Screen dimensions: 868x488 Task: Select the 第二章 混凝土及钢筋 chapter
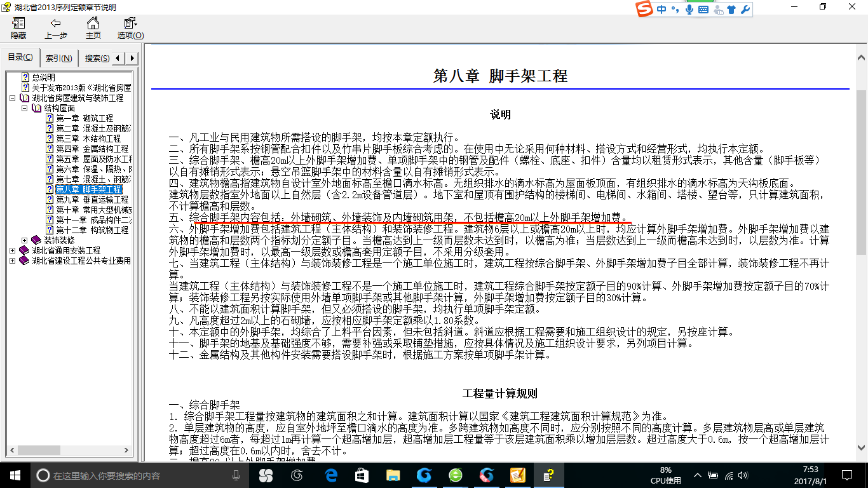(x=93, y=128)
